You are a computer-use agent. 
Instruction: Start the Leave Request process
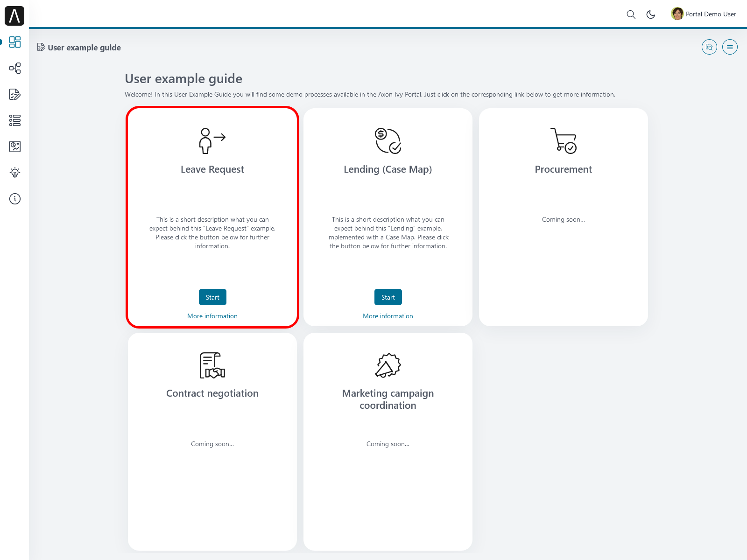[x=212, y=297]
